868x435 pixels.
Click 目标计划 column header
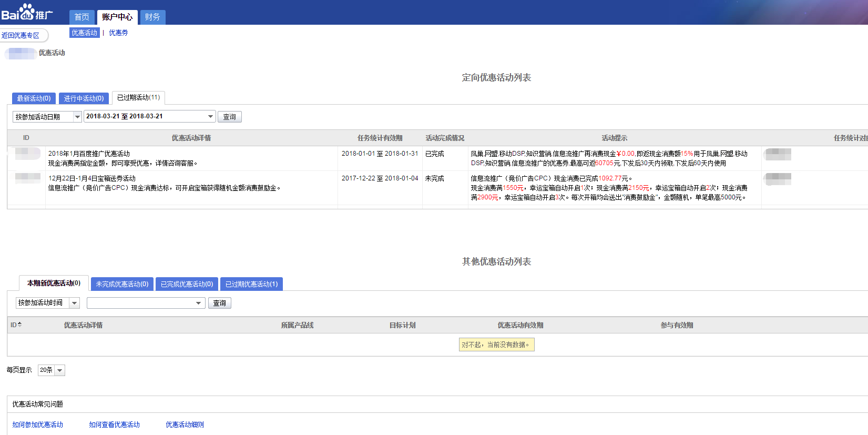(402, 325)
